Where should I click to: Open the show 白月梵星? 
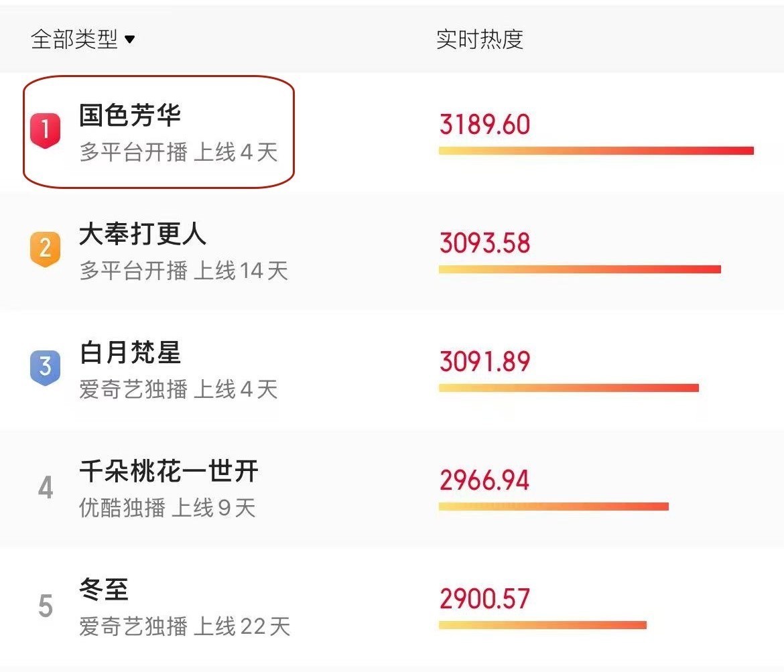130,353
